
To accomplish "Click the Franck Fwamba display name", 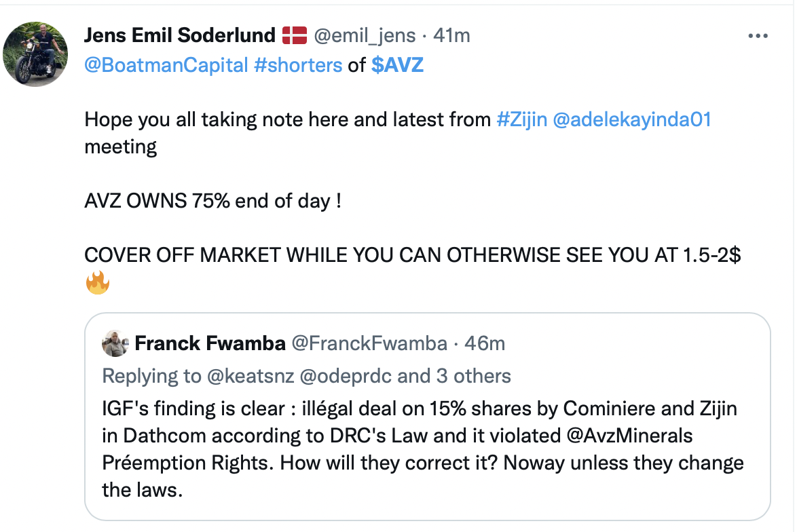I will point(210,344).
